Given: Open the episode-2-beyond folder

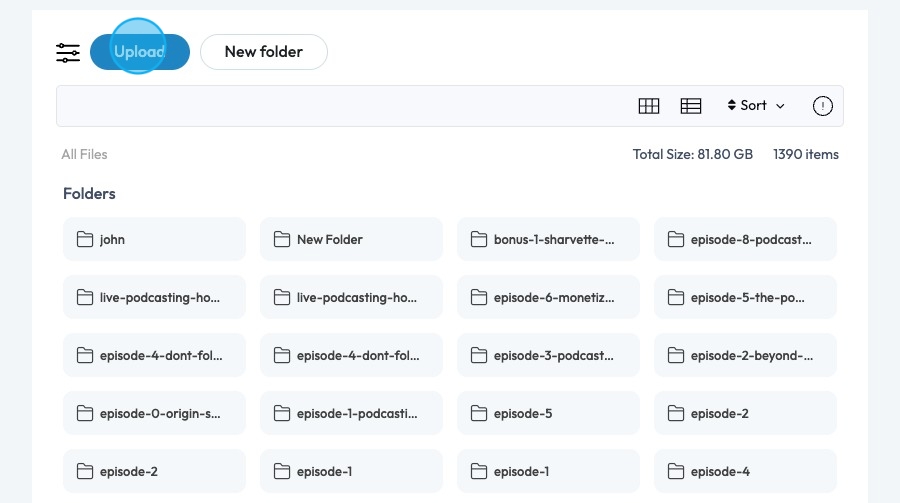Looking at the screenshot, I should [745, 356].
